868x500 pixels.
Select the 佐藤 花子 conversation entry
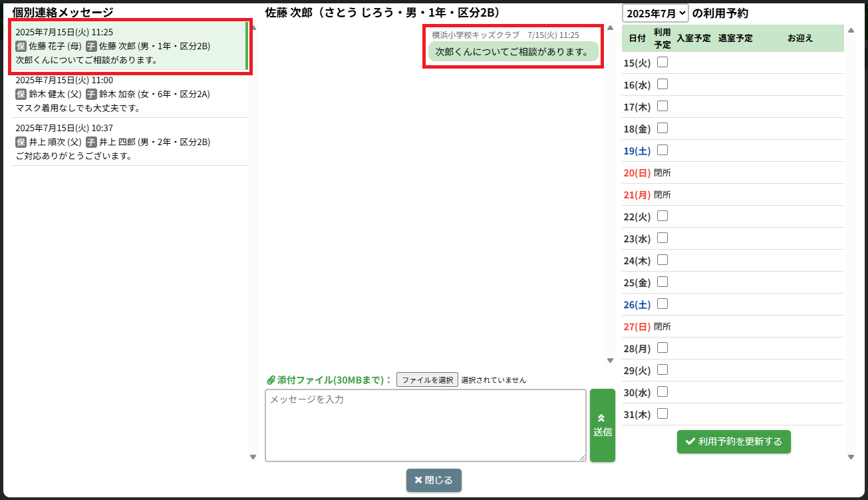click(130, 47)
